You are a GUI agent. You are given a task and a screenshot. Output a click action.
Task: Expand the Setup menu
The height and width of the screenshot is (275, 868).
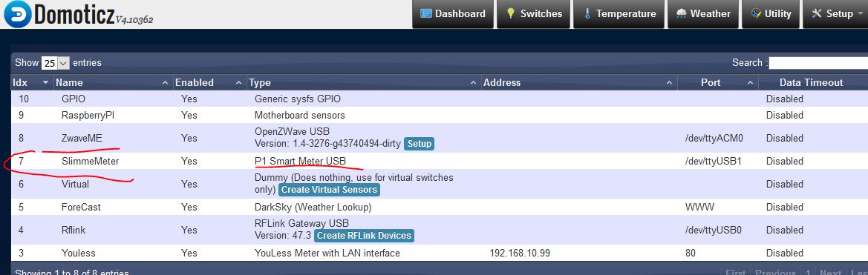[835, 14]
